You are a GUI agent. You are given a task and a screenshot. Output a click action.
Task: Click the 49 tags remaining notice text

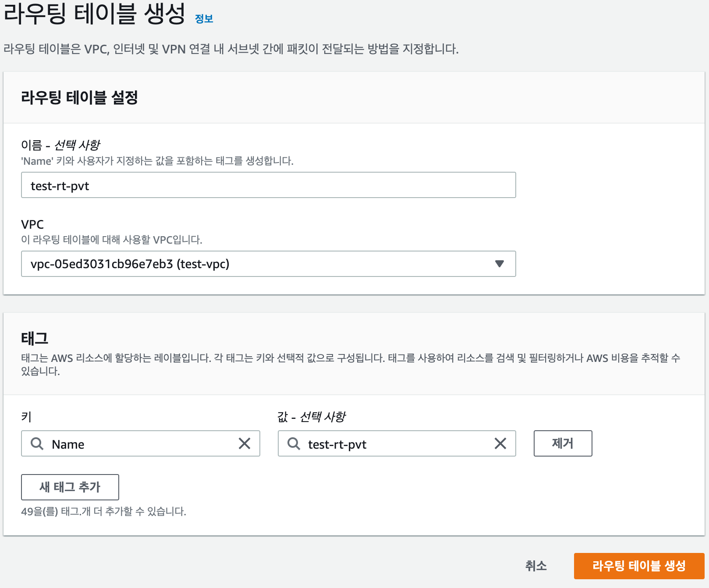click(x=103, y=511)
